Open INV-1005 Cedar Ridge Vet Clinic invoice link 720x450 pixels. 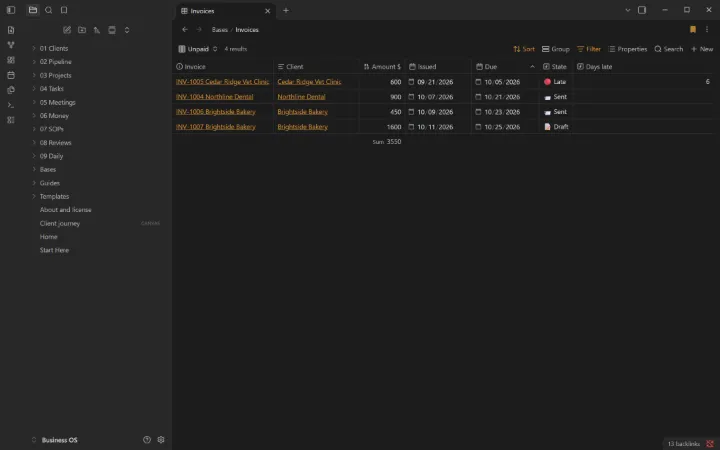[x=222, y=82]
